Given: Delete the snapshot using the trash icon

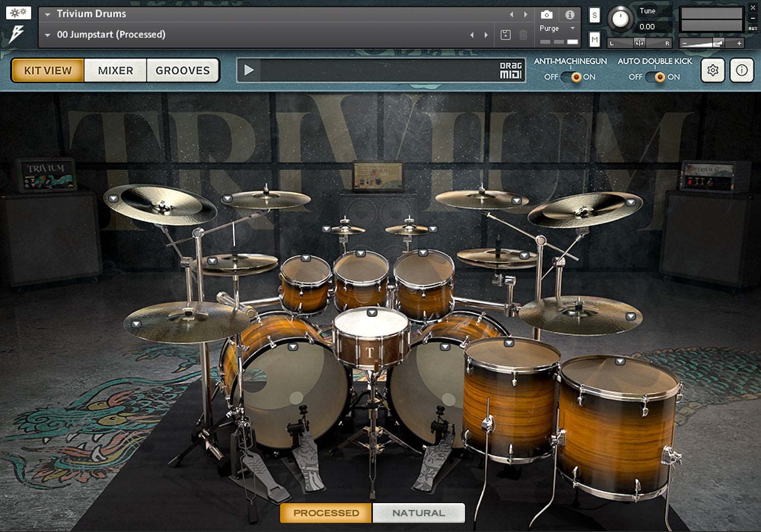Looking at the screenshot, I should click(523, 35).
